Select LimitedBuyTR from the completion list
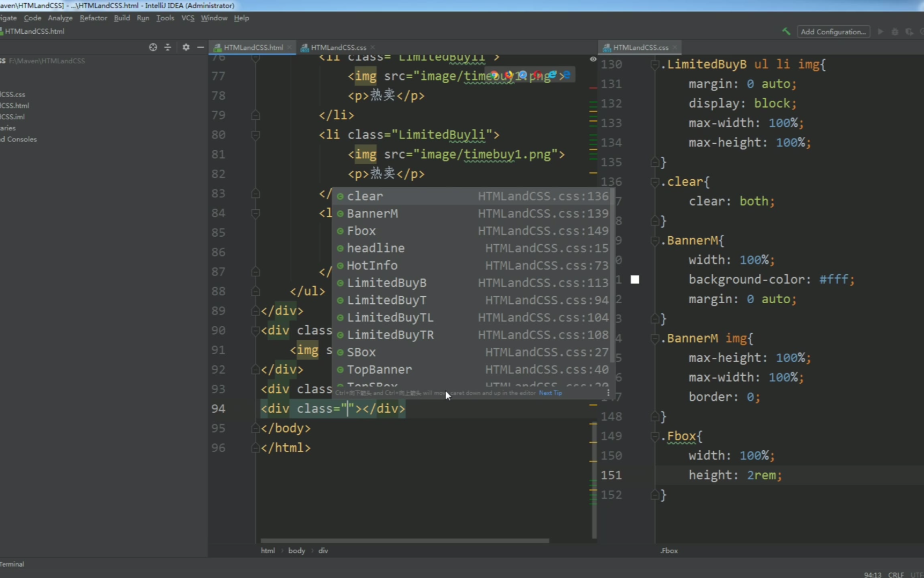Viewport: 924px width, 578px height. pos(390,335)
